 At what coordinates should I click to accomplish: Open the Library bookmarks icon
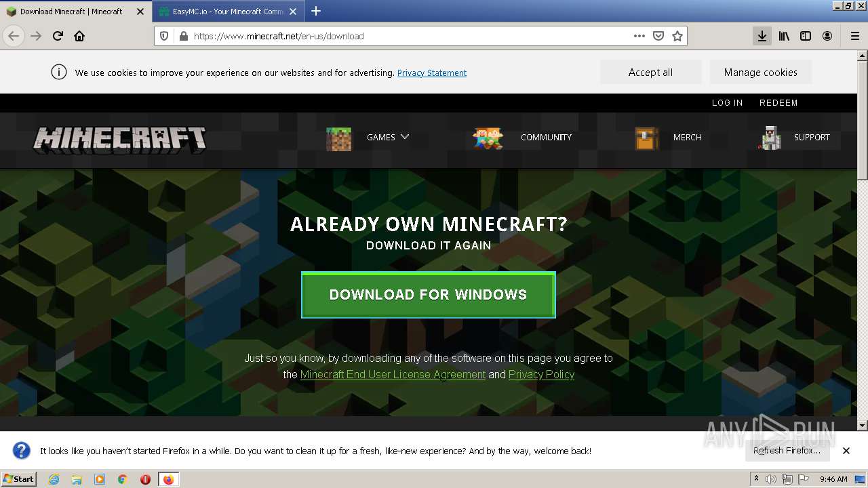click(784, 36)
